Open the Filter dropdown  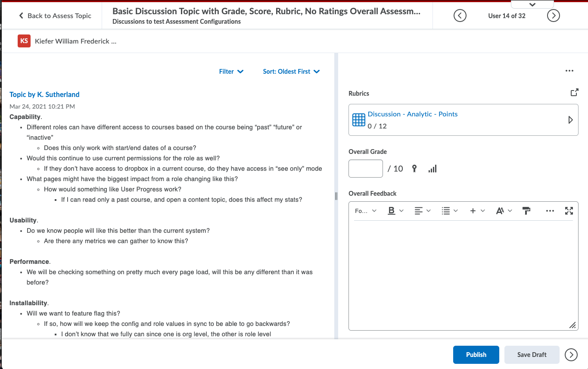[231, 72]
